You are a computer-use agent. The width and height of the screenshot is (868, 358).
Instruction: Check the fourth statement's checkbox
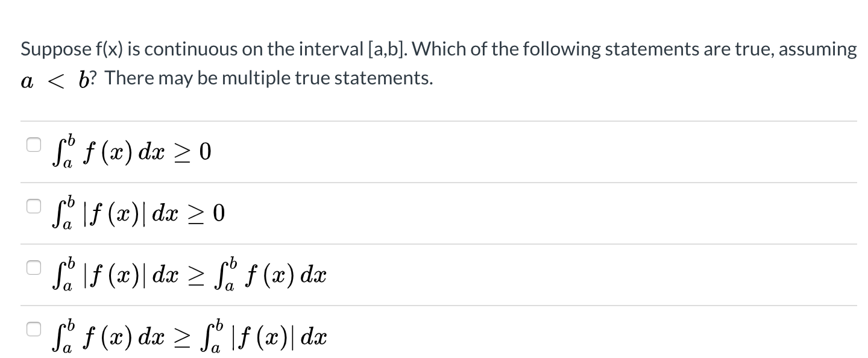click(33, 328)
